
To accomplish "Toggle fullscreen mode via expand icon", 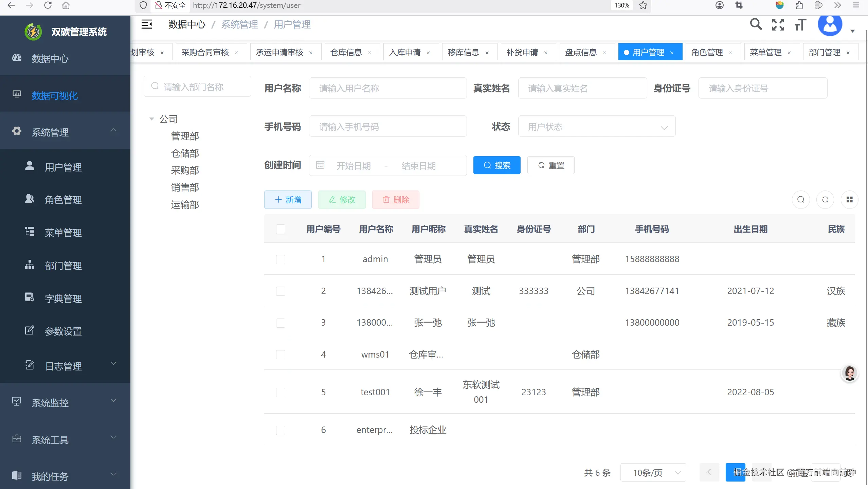I will pos(778,24).
